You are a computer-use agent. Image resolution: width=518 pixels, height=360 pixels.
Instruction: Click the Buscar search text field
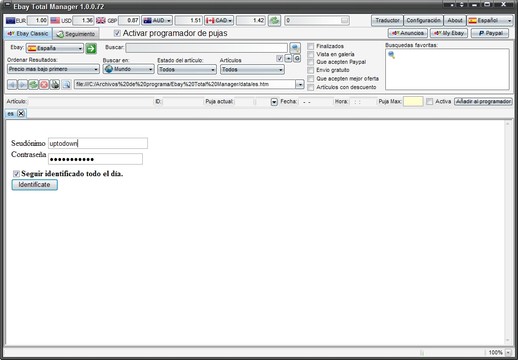click(x=206, y=48)
